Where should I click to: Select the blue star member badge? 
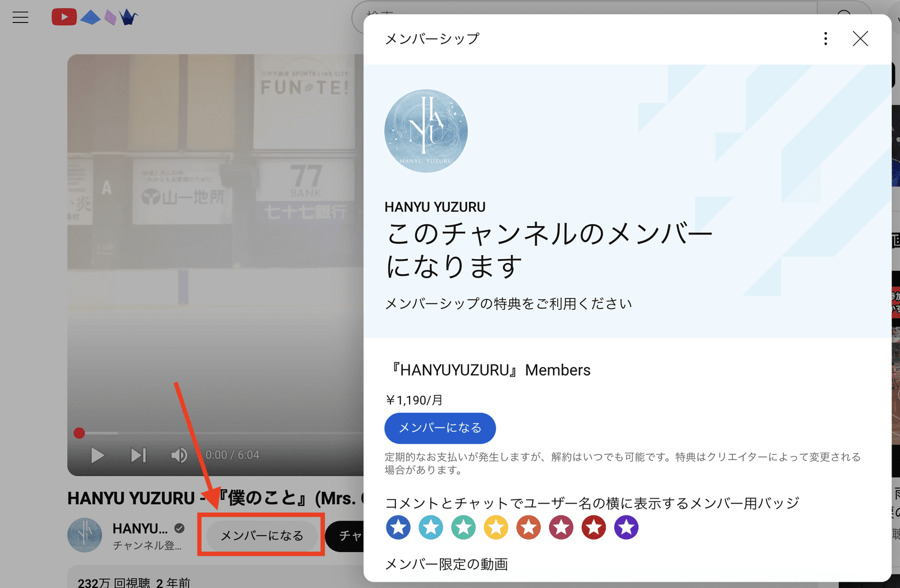(398, 527)
